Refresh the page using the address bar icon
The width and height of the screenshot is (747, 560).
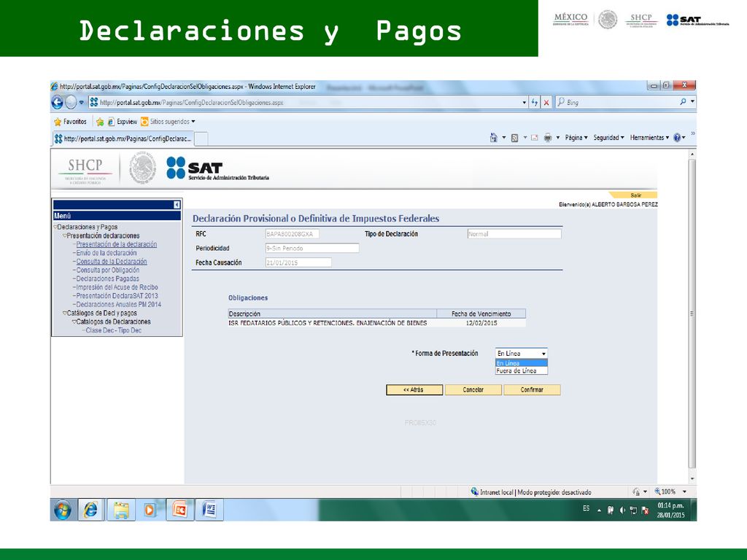click(535, 102)
